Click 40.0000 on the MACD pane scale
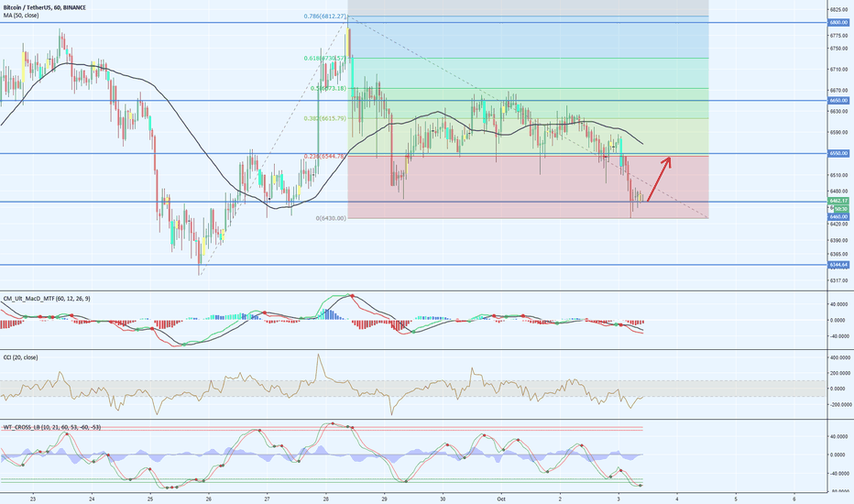854x504 pixels. pos(839,304)
